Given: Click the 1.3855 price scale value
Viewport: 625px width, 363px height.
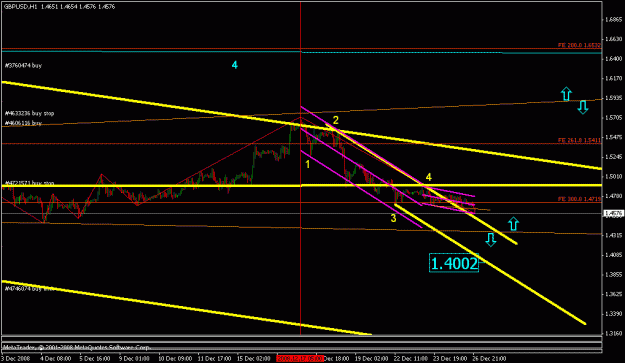Looking at the screenshot, I should [x=614, y=275].
